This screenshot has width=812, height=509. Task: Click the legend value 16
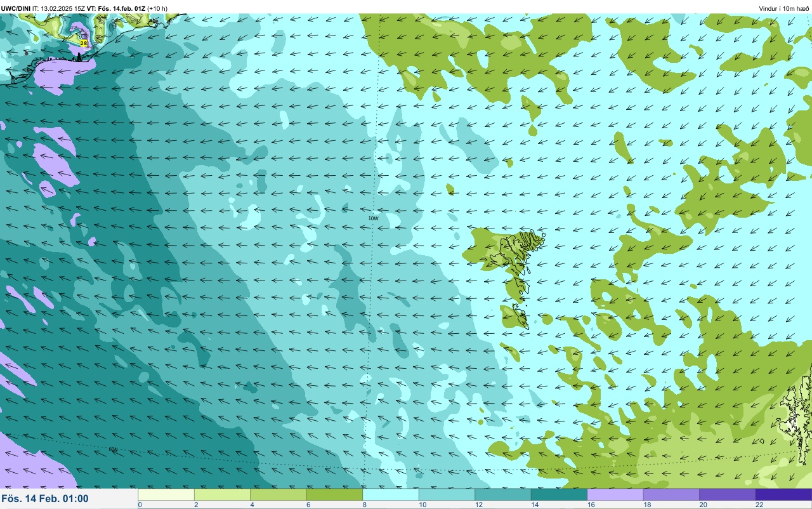[591, 505]
